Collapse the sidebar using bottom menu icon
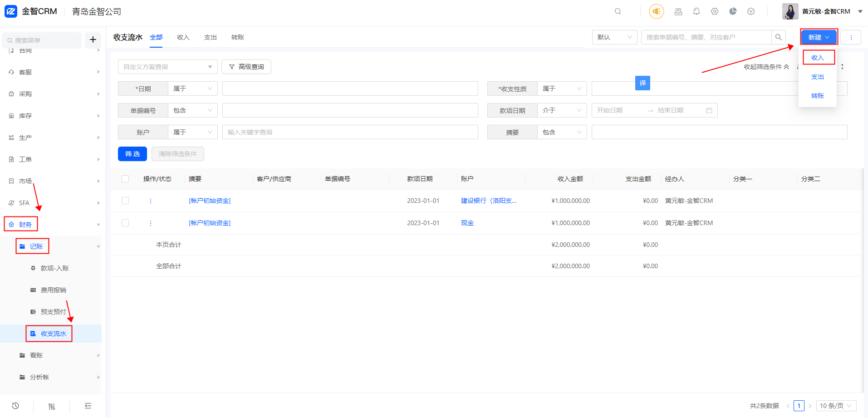This screenshot has width=868, height=418. [88, 406]
